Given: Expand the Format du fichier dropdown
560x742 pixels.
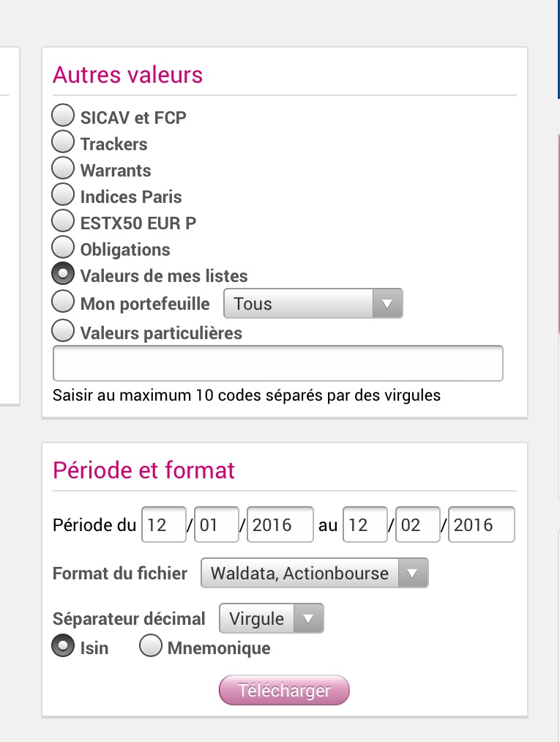Looking at the screenshot, I should click(314, 573).
